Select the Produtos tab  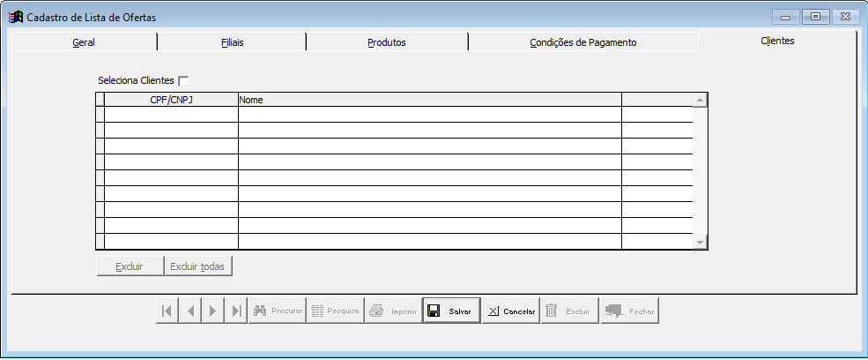click(x=387, y=42)
